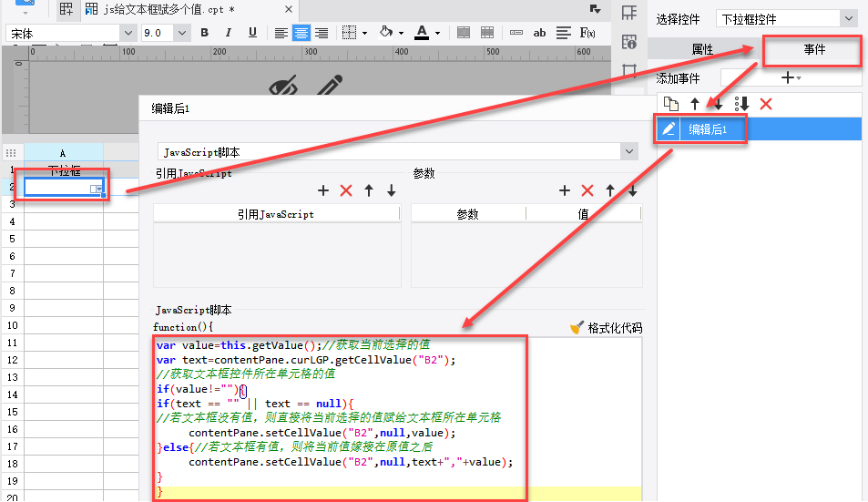Select column header A
868x502 pixels.
pos(63,153)
